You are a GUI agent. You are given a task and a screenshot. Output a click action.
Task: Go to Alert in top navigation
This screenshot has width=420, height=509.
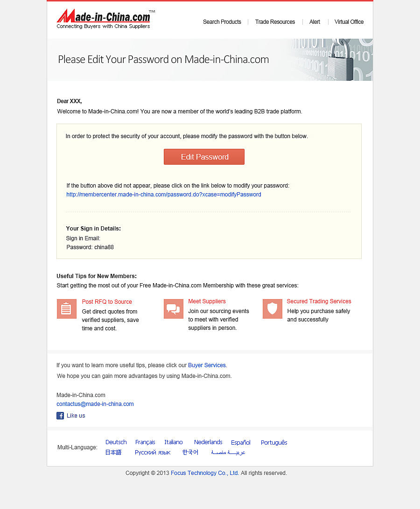point(315,22)
